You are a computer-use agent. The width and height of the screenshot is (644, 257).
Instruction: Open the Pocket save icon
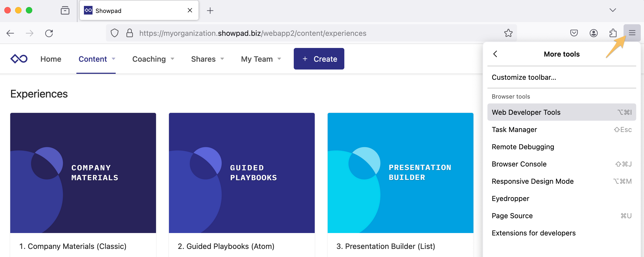coord(574,33)
